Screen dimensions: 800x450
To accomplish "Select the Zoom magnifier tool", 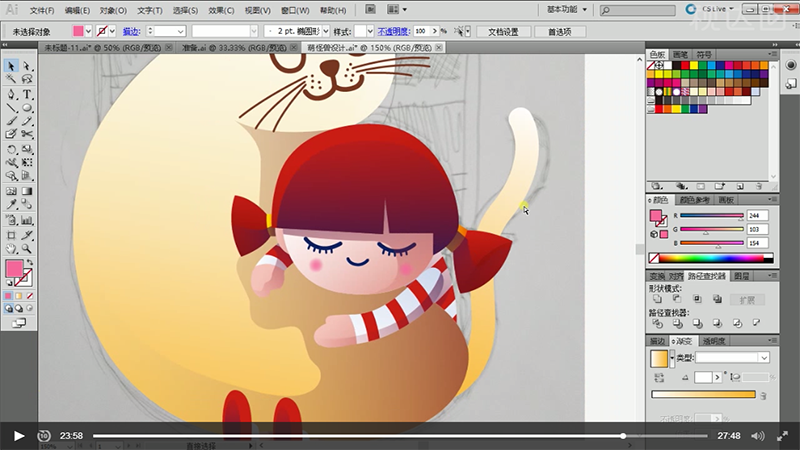I will (x=27, y=248).
